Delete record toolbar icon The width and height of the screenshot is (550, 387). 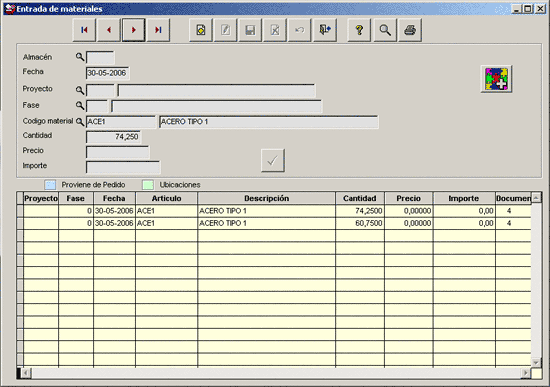click(x=275, y=30)
